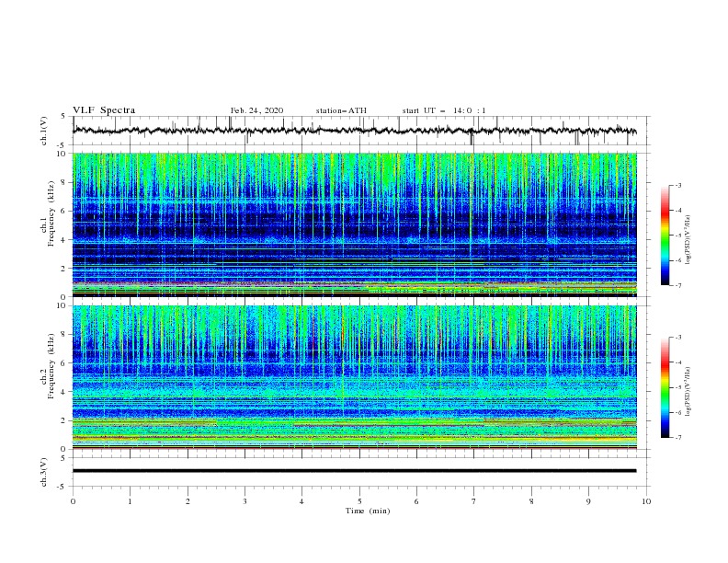Click the ch.1 spectrogram panel

354,224
